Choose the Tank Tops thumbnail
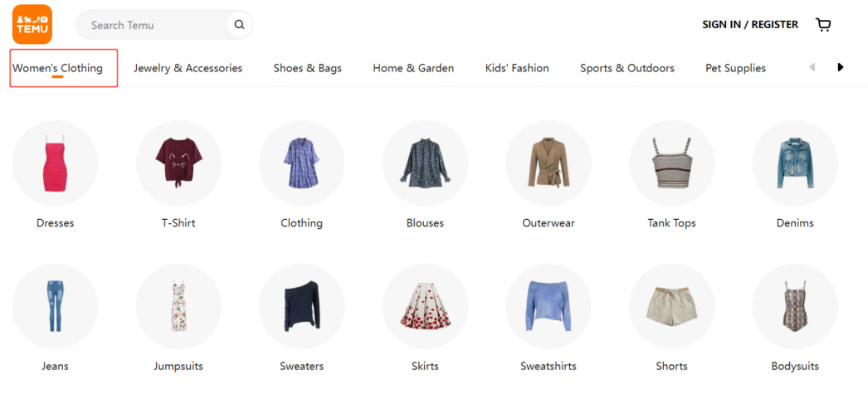 pos(672,163)
